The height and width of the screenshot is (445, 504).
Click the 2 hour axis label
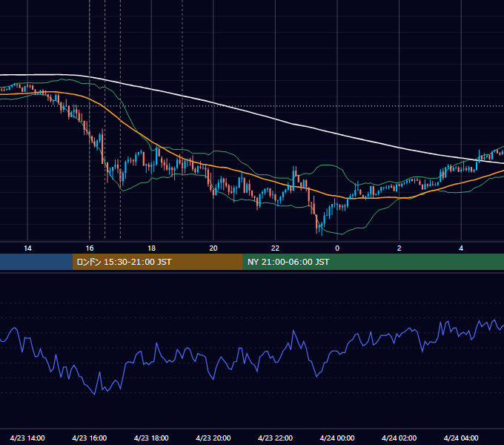click(399, 248)
